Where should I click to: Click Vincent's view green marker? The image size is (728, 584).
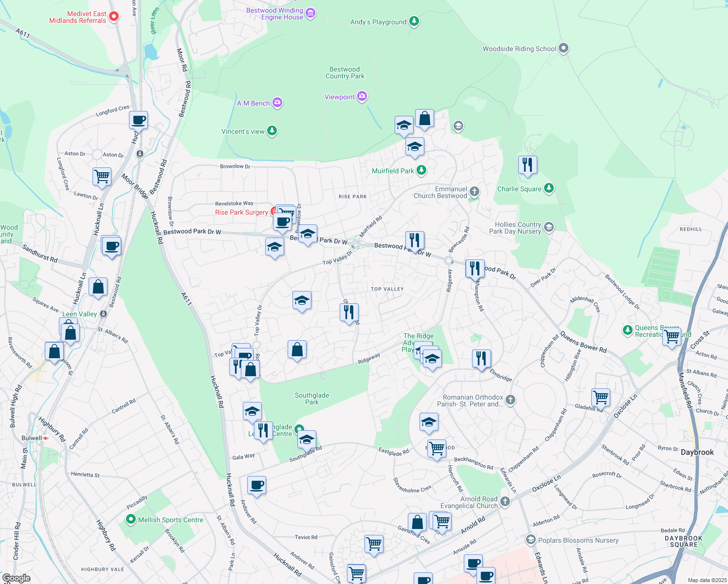coord(272,130)
